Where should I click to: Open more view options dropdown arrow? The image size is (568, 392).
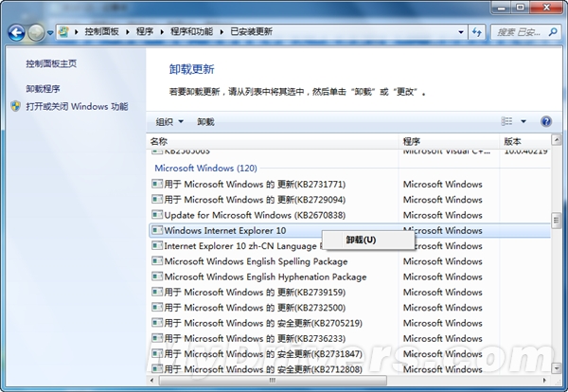pos(524,121)
